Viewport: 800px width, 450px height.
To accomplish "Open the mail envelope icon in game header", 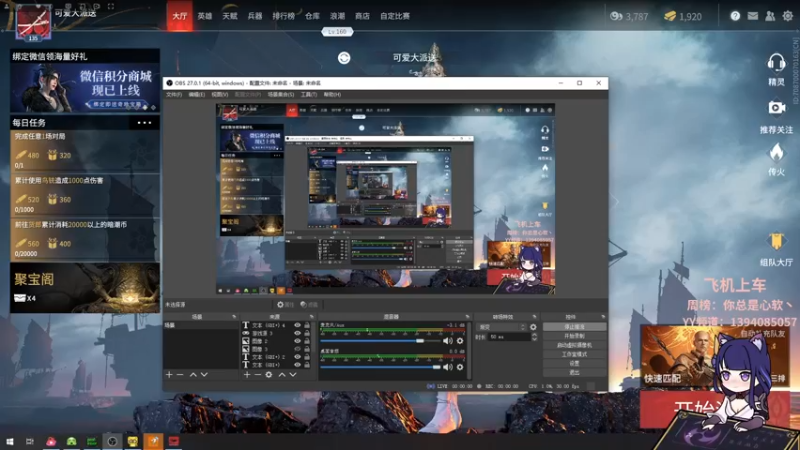I will [x=753, y=16].
